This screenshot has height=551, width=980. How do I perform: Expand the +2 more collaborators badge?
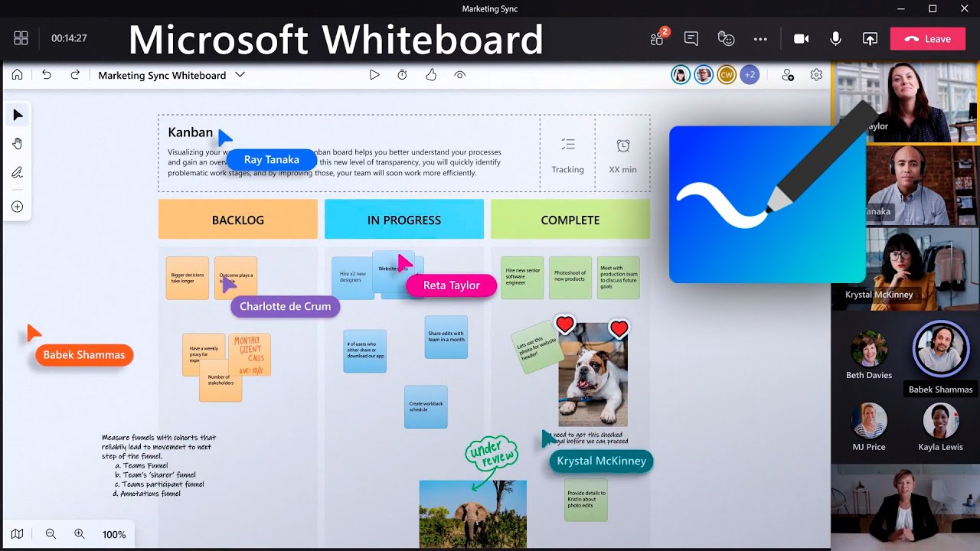(x=750, y=75)
